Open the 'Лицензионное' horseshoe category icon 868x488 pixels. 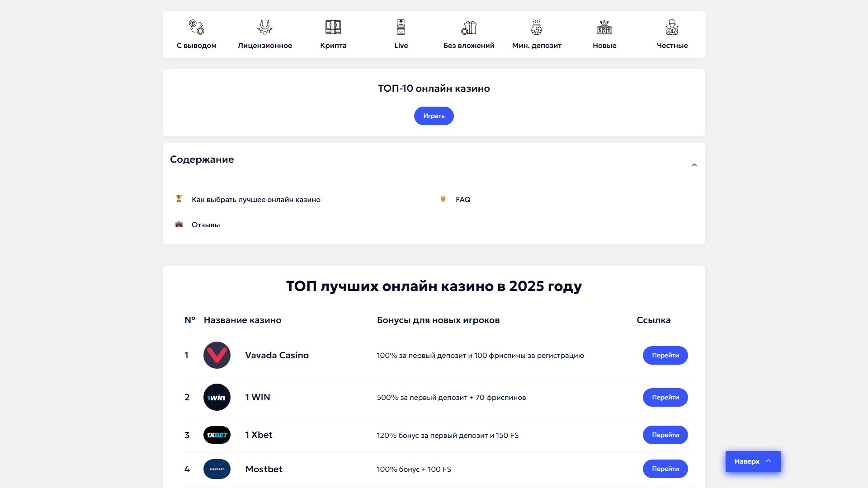pos(265,27)
